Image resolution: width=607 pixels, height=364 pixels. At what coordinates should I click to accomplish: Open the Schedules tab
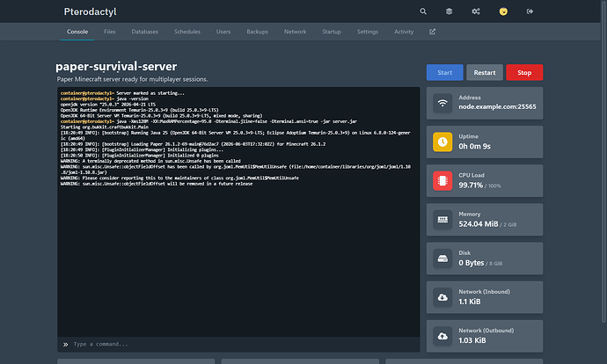pyautogui.click(x=187, y=32)
